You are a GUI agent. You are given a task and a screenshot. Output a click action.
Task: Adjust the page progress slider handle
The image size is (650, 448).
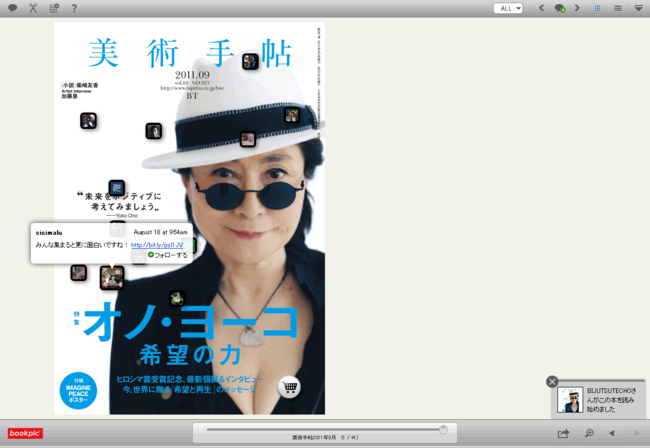443,429
